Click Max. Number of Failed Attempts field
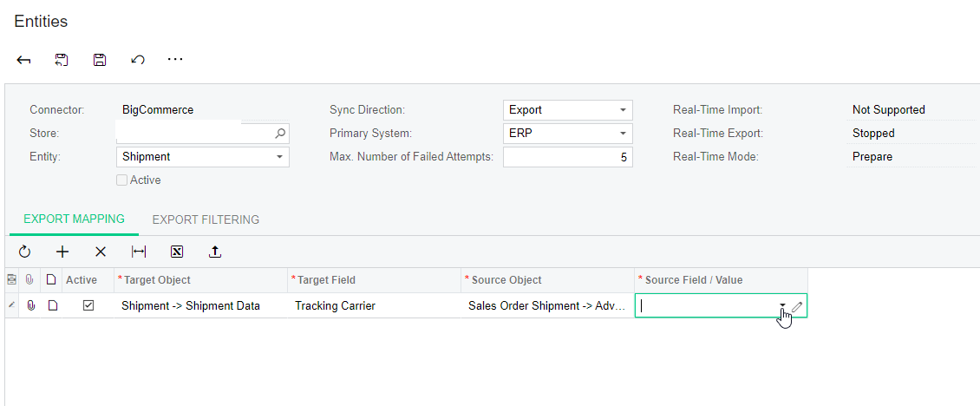 tap(567, 157)
